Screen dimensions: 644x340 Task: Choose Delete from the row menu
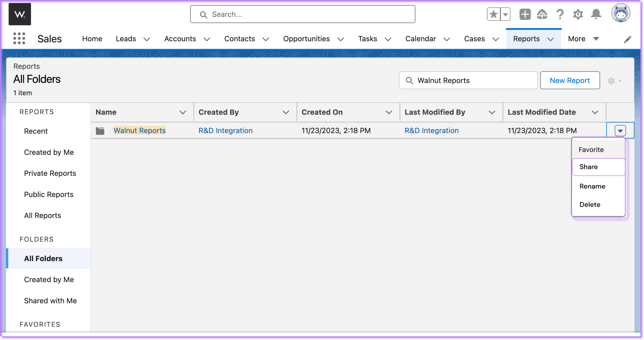[x=598, y=205]
